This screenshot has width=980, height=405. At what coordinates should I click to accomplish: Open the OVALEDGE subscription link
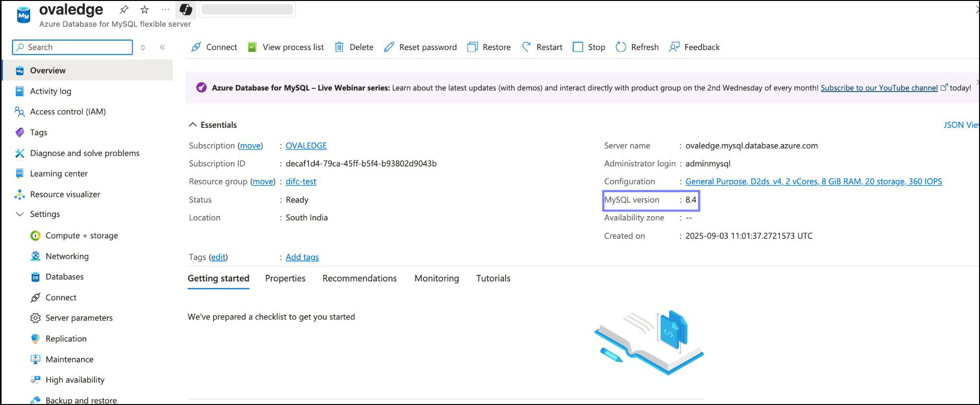pyautogui.click(x=306, y=145)
